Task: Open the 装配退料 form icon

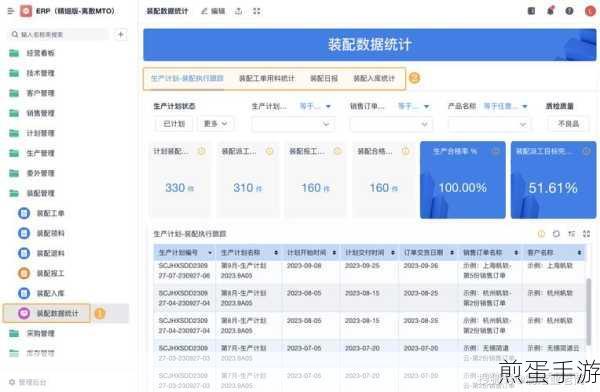Action: (24, 253)
